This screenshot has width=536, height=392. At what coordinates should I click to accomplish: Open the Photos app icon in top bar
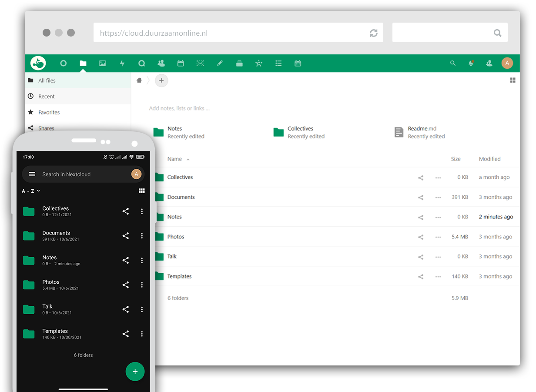click(x=103, y=64)
